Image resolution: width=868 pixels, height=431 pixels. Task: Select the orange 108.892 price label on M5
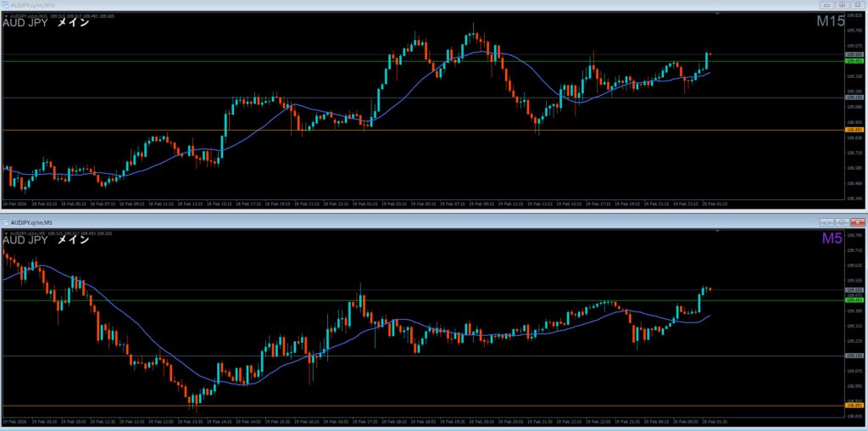[854, 406]
